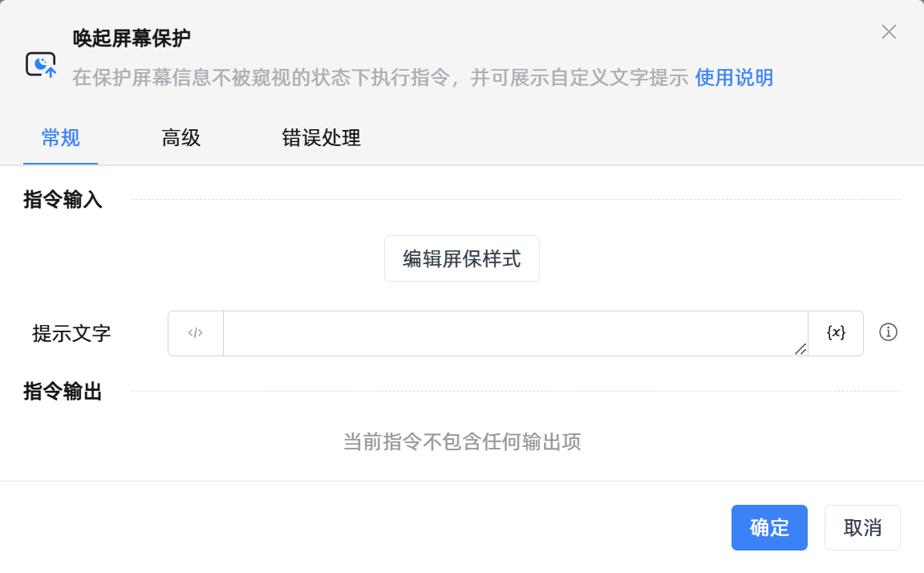Click inside the 提示文字 text field
The image size is (924, 573).
pos(513,333)
